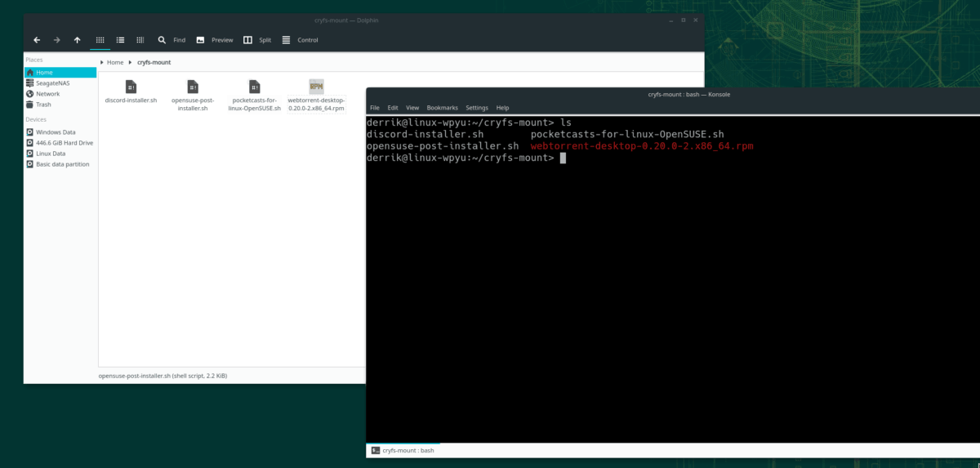The height and width of the screenshot is (468, 980).
Task: Go up one folder with up arrow
Action: 78,39
